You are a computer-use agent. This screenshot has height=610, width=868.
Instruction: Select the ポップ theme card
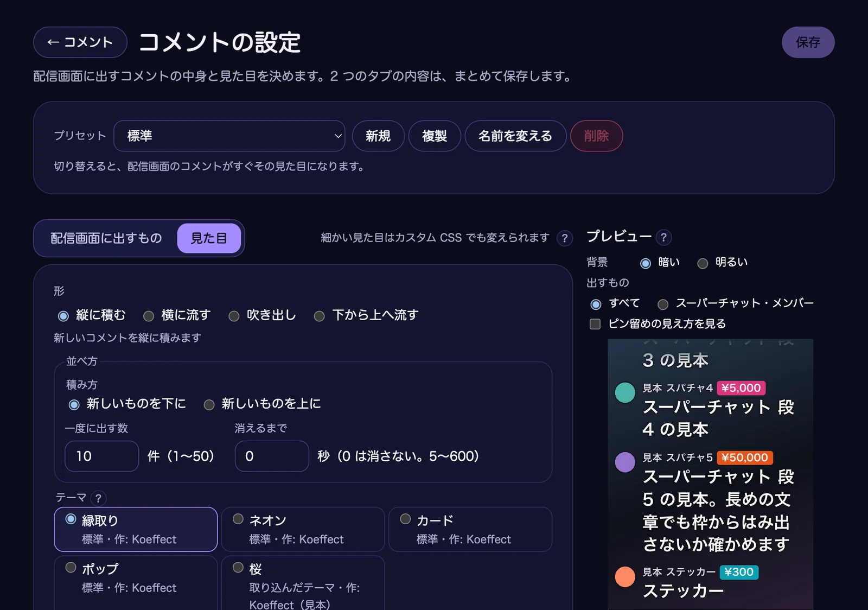pos(136,583)
